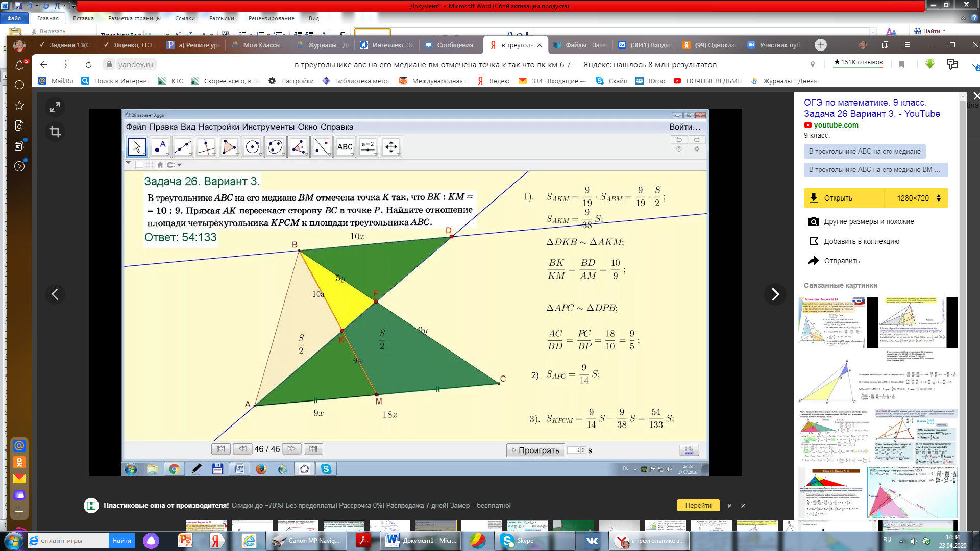Toggle Ссылки ribbon tab in Word
This screenshot has width=980, height=551.
[x=185, y=18]
